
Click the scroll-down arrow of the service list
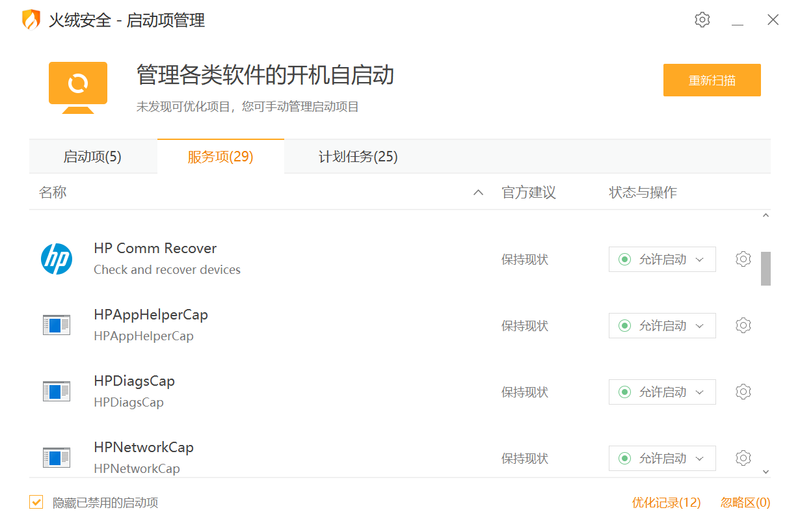[766, 470]
